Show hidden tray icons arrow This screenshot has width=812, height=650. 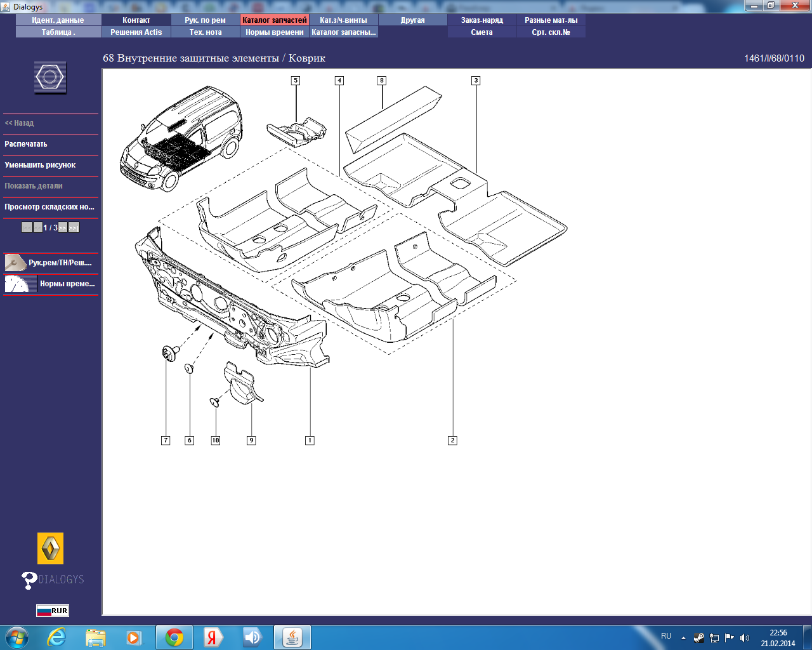point(683,638)
